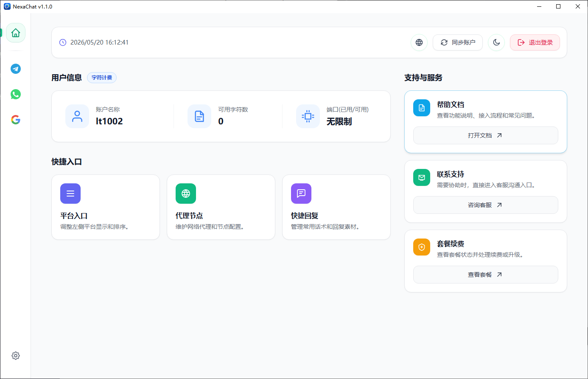
Task: Open settings gear at sidebar bottom
Action: (x=16, y=356)
